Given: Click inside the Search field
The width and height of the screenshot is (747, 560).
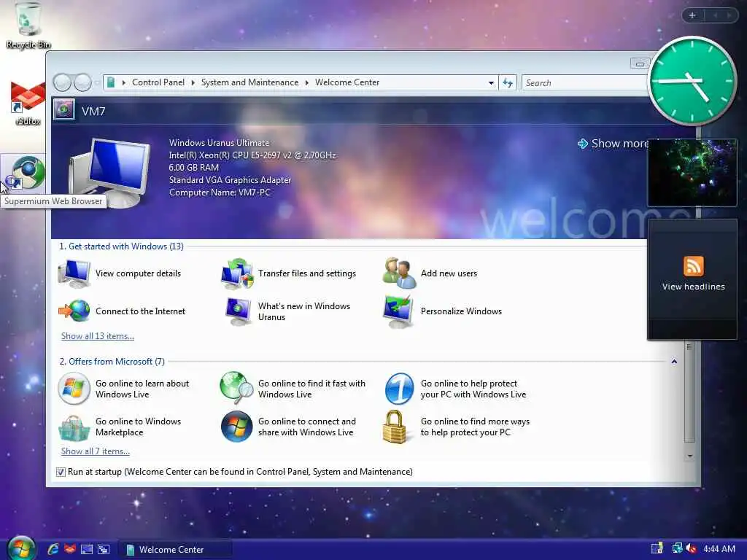Looking at the screenshot, I should click(x=585, y=83).
